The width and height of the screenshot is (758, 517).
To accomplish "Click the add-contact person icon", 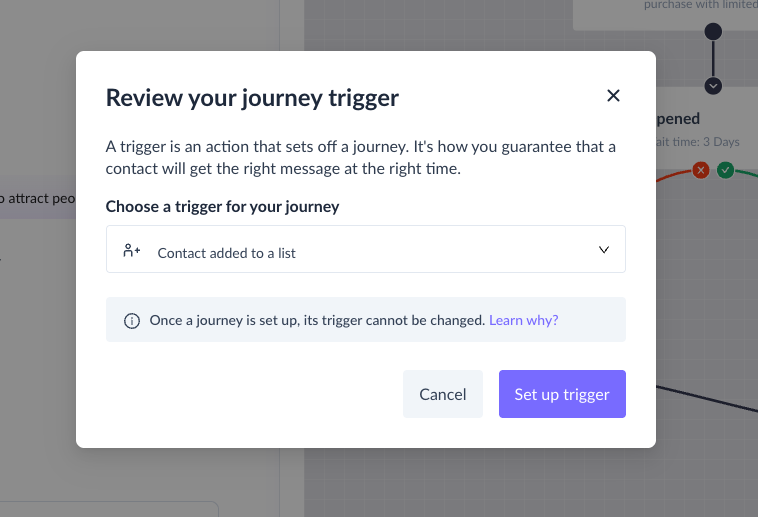I will 131,251.
